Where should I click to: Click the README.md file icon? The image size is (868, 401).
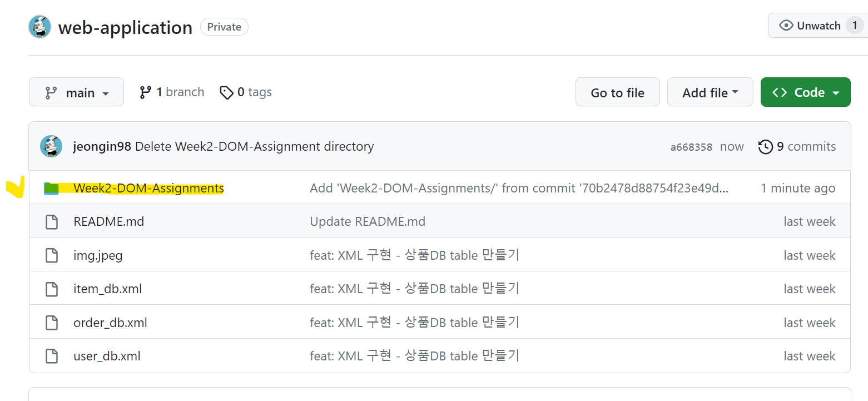point(52,222)
